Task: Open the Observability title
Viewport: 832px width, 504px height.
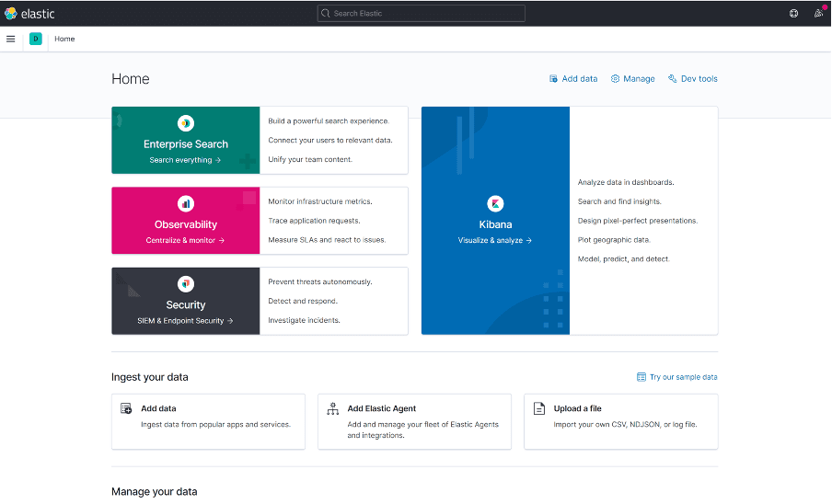Action: point(186,224)
